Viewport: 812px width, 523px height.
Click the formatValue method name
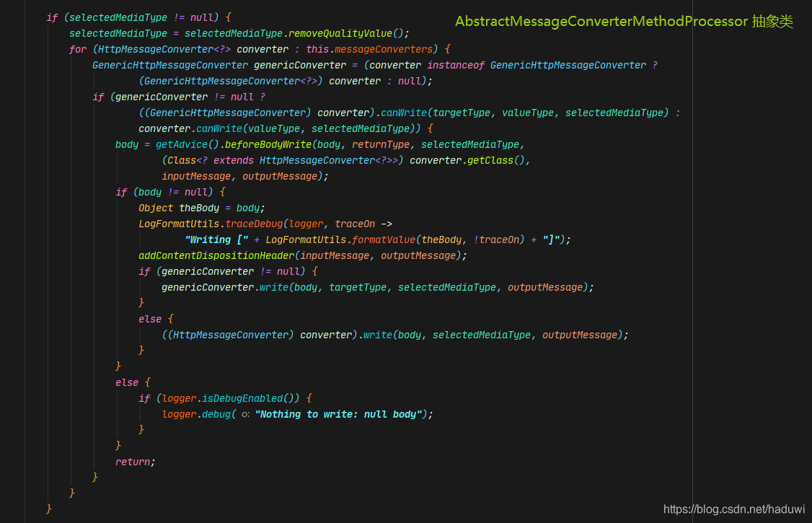[384, 239]
